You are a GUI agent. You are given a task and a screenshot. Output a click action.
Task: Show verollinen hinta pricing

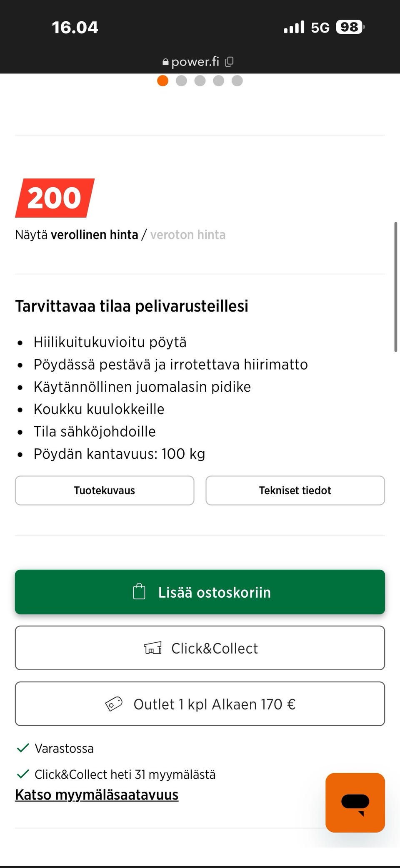[x=95, y=234]
